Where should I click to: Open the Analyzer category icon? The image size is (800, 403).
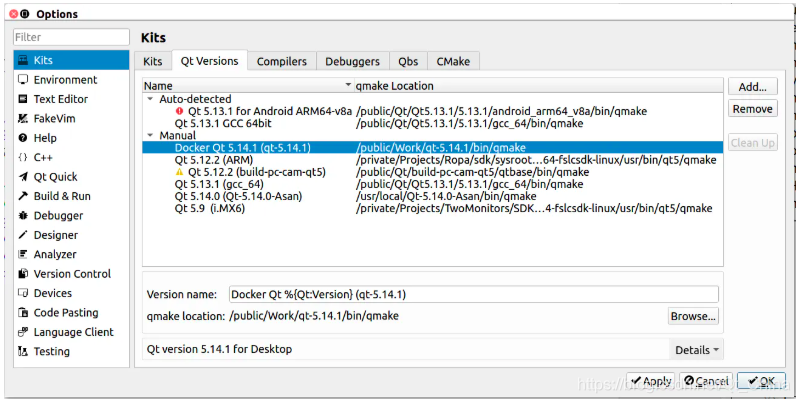pyautogui.click(x=23, y=254)
